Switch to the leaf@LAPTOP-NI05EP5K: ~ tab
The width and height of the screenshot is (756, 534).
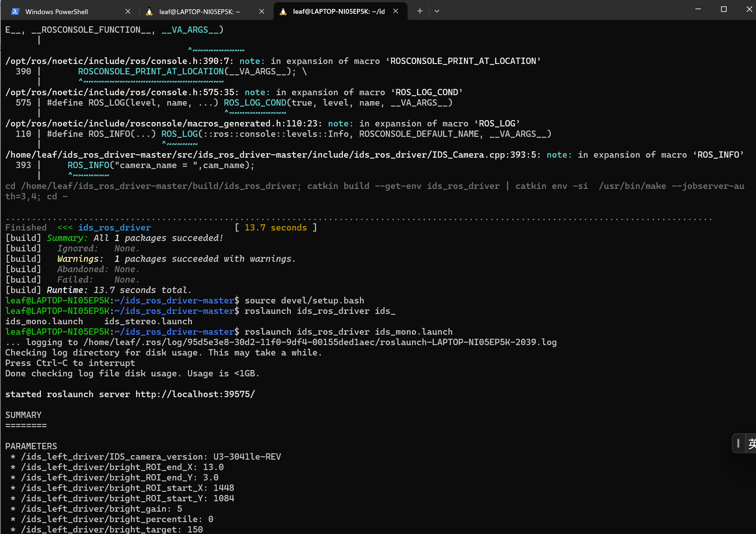(199, 12)
